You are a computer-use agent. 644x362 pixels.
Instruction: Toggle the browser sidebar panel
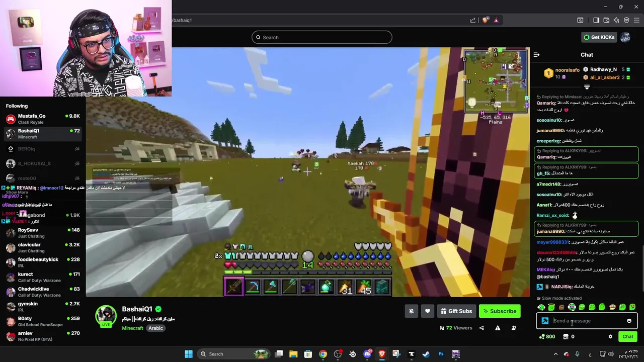(596, 20)
